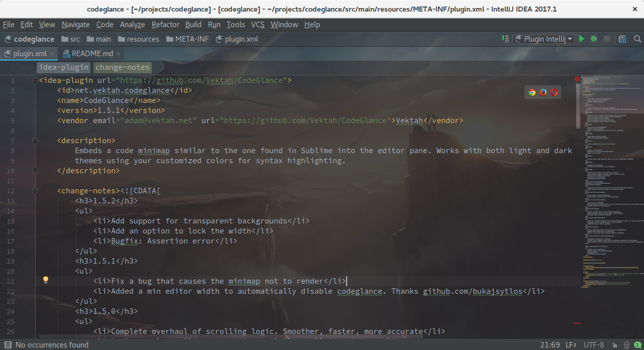Image resolution: width=644 pixels, height=350 pixels.
Task: Click the Hector inspection-level icon
Action: click(x=627, y=345)
